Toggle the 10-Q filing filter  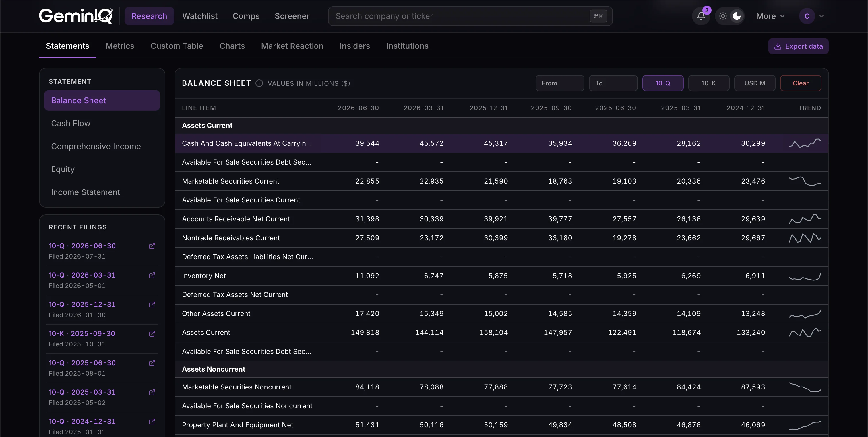click(662, 83)
